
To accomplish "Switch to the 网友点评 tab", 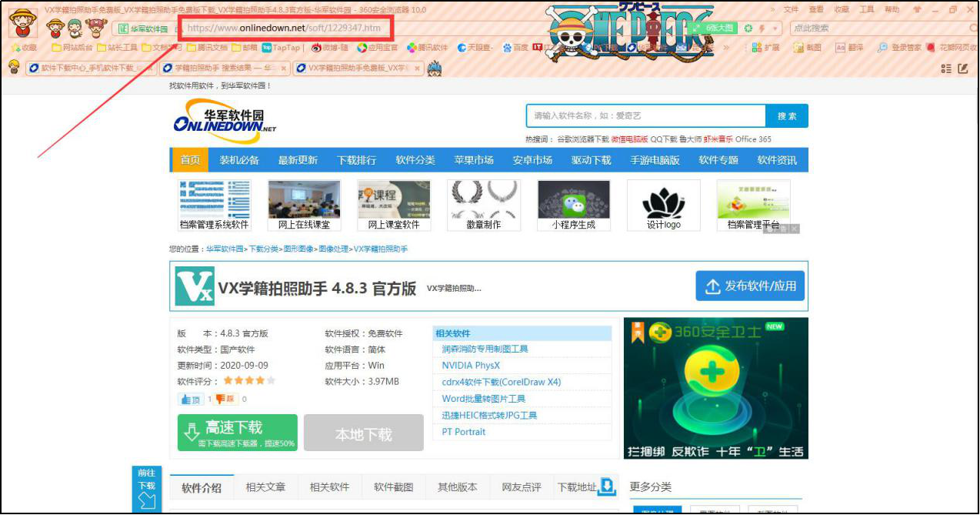I will tap(522, 487).
